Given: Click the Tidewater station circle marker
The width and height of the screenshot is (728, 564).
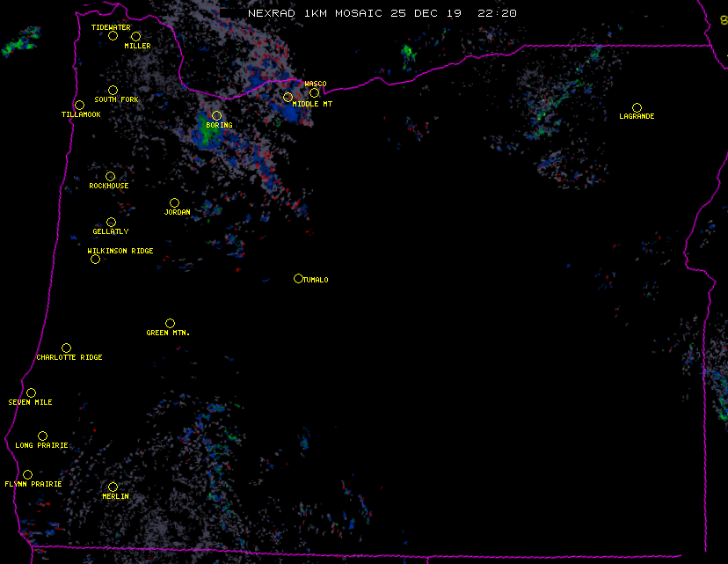Looking at the screenshot, I should click(x=113, y=36).
